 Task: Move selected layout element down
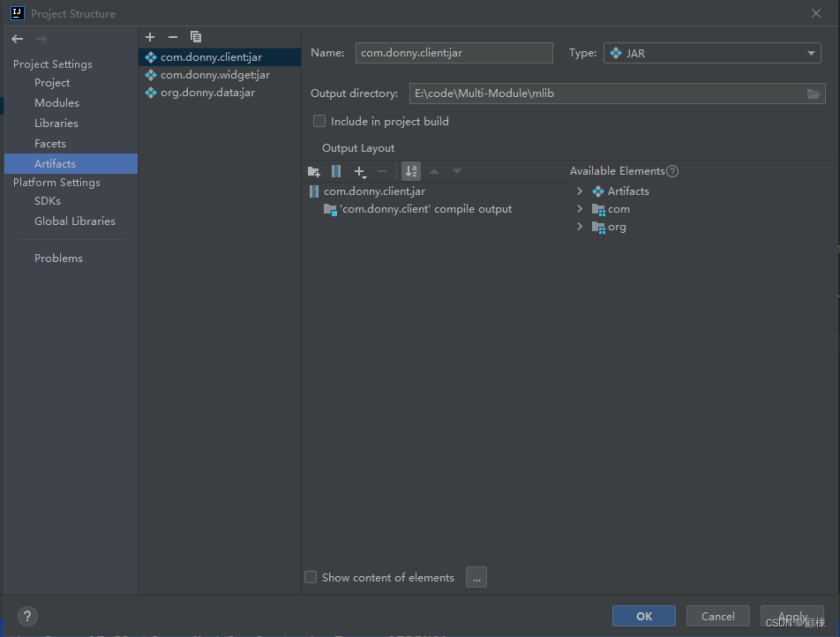pos(456,171)
